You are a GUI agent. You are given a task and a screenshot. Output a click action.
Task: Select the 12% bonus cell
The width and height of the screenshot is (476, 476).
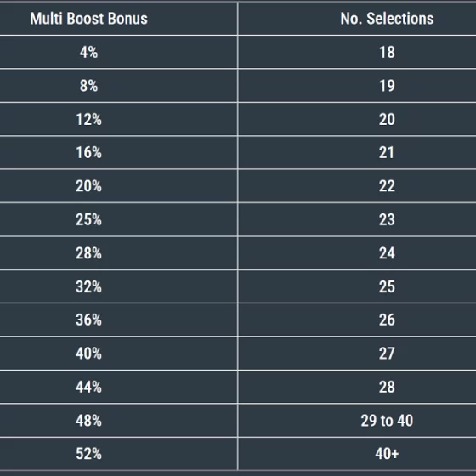pyautogui.click(x=88, y=119)
